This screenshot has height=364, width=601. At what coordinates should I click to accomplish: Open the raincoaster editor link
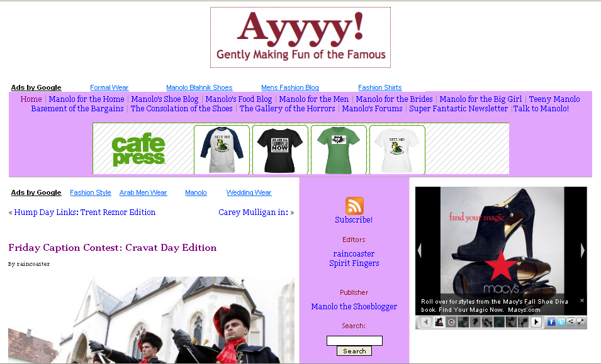[354, 254]
